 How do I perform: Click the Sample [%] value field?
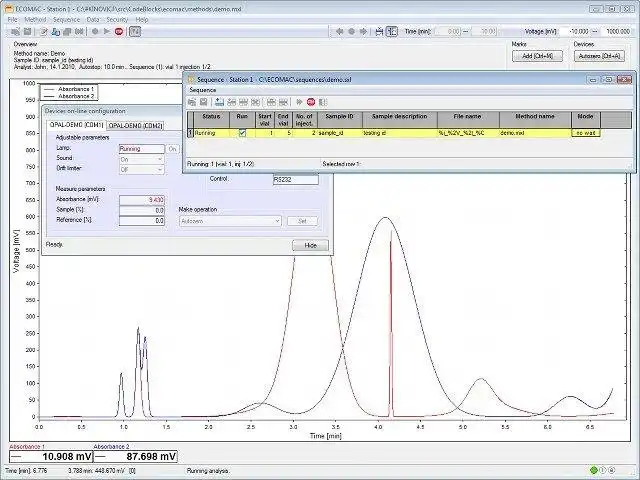tap(142, 210)
